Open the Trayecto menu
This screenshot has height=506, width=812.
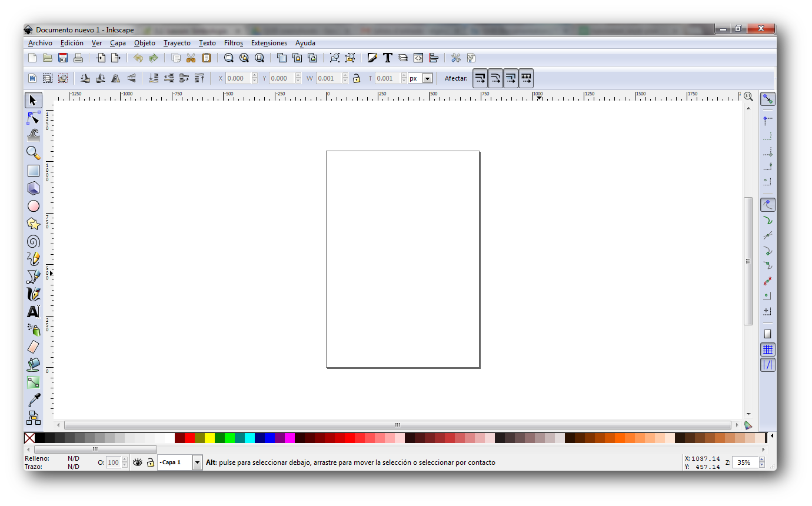[177, 43]
